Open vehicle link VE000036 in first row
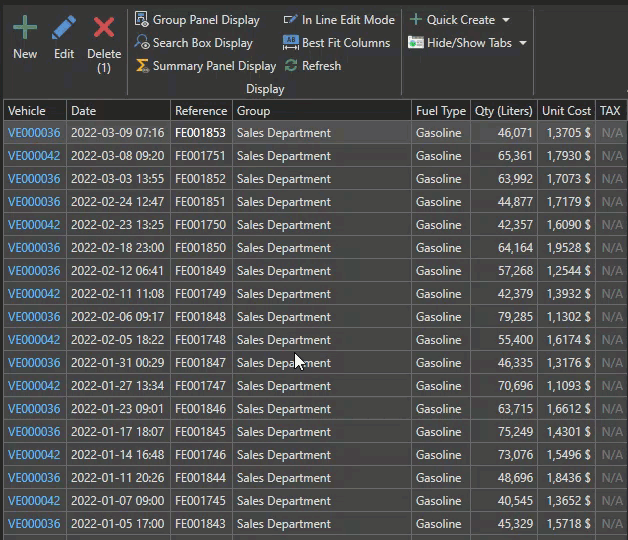Image resolution: width=628 pixels, height=540 pixels. [34, 133]
